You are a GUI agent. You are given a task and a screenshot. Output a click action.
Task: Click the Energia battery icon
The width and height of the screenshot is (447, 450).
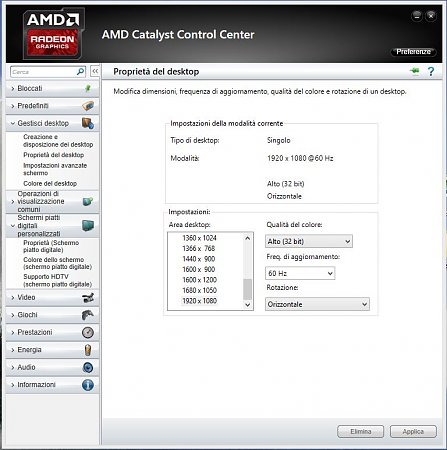88,350
